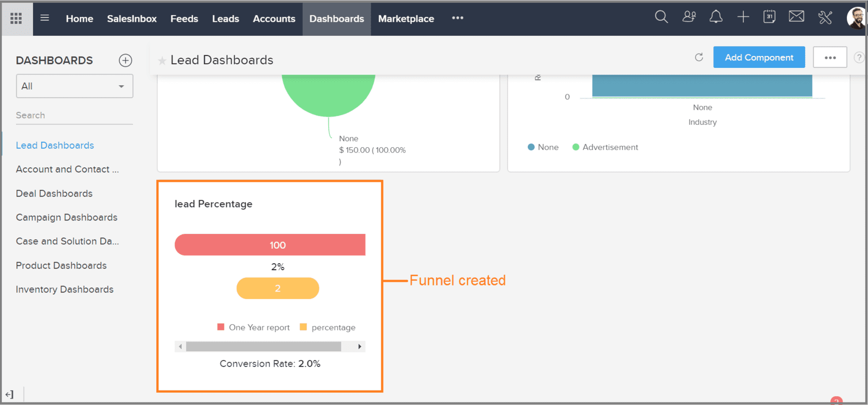868x405 pixels.
Task: Open the calendar icon
Action: 769,17
